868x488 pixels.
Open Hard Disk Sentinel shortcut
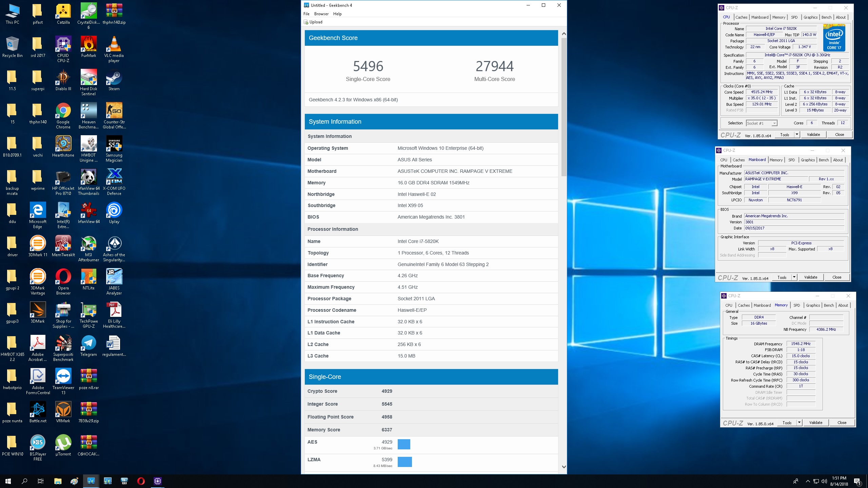[x=88, y=82]
